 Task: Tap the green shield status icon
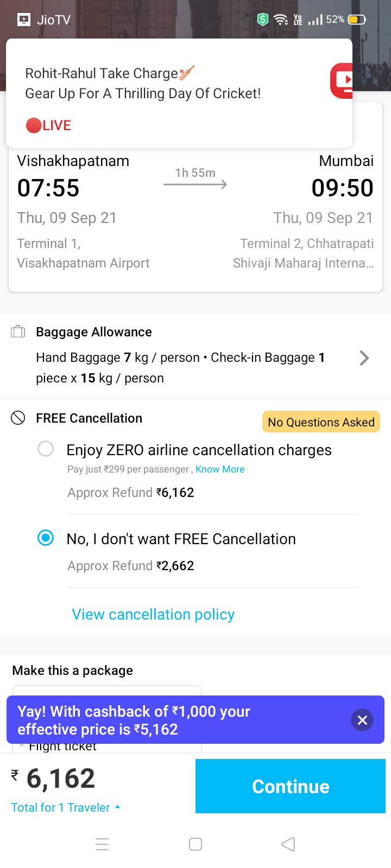[263, 20]
